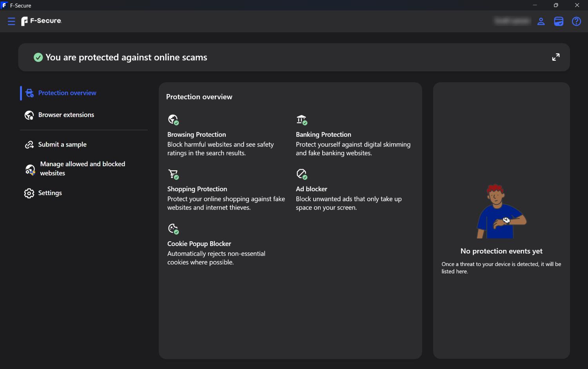This screenshot has height=369, width=588.
Task: Click the F-Secure logo in header
Action: pyautogui.click(x=42, y=21)
